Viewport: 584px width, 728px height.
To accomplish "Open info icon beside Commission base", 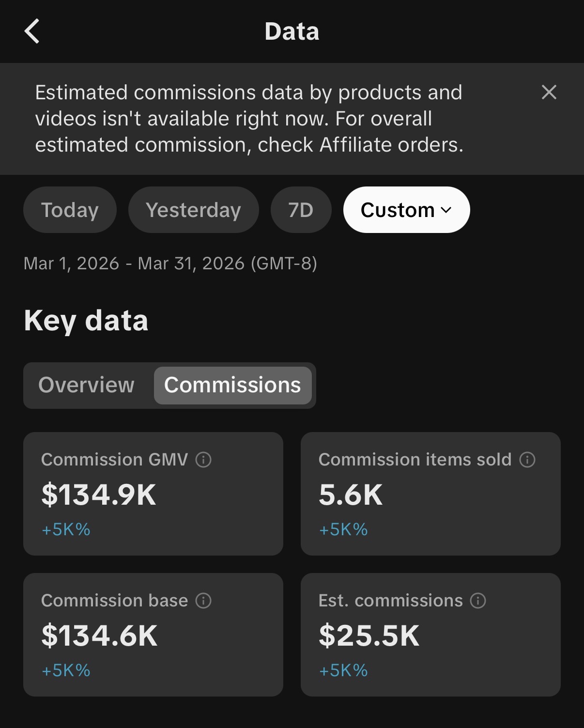I will (203, 601).
